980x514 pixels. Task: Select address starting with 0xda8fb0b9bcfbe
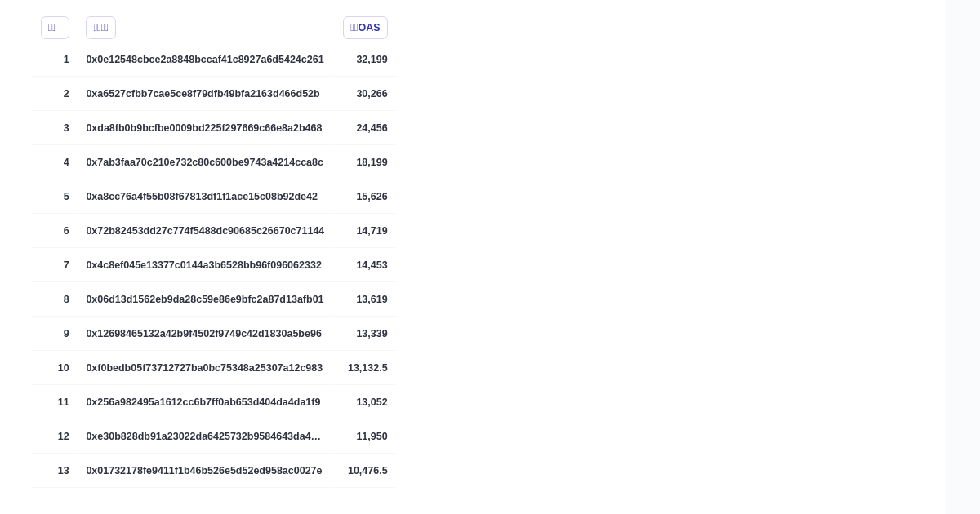pyautogui.click(x=203, y=128)
